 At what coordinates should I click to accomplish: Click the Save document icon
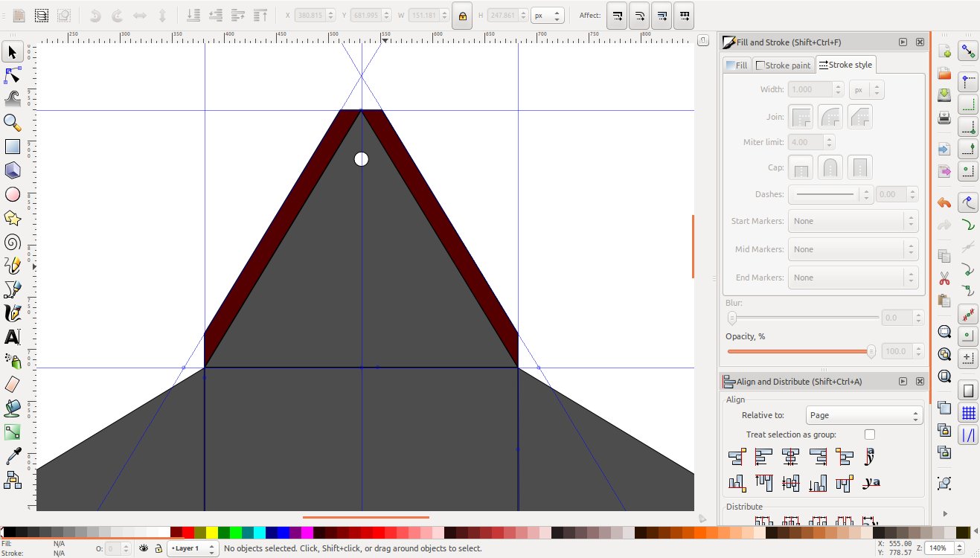pyautogui.click(x=944, y=95)
